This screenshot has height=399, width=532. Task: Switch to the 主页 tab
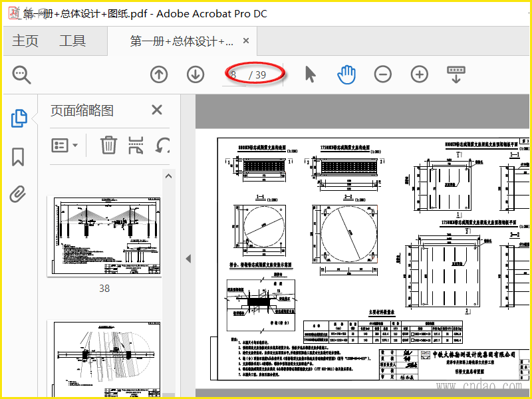25,41
